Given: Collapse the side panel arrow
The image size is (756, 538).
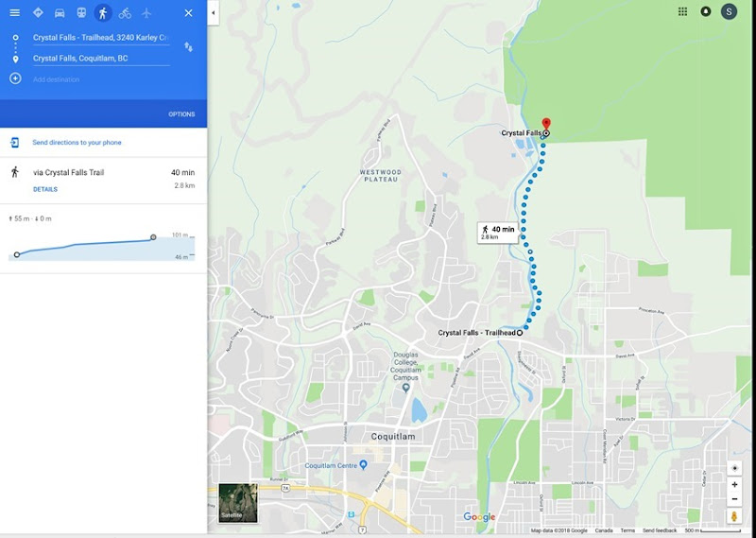Looking at the screenshot, I should pyautogui.click(x=214, y=13).
